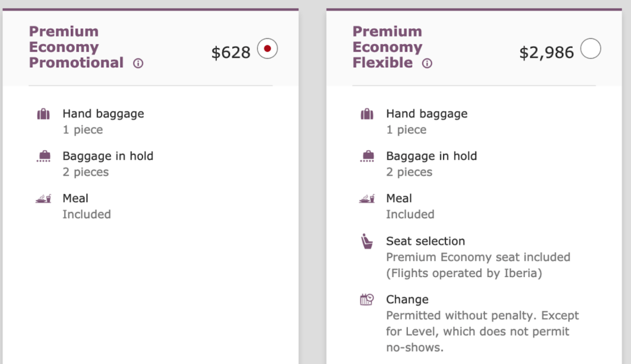This screenshot has width=631, height=364.
Task: Click 'Baggage in hold' text in Promotional fare
Action: point(108,156)
